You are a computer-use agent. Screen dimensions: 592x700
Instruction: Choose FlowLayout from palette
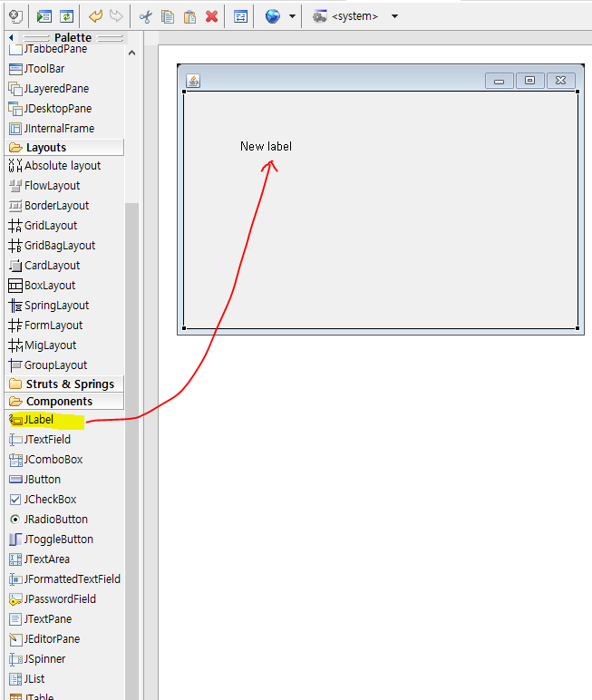pos(44,186)
